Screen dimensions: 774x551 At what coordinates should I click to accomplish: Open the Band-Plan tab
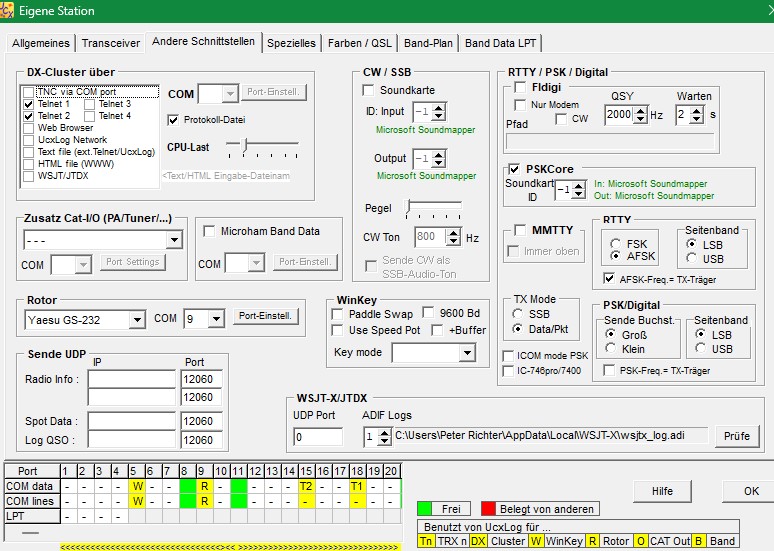pyautogui.click(x=428, y=43)
